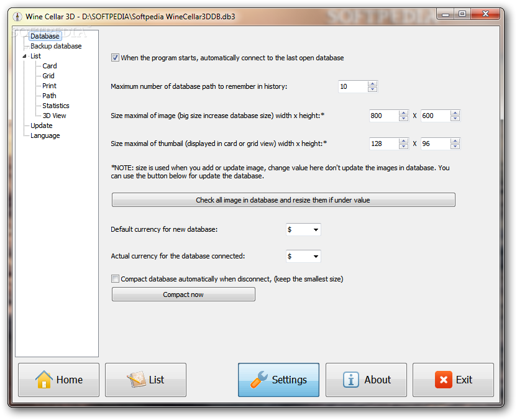This screenshot has width=517, height=420.
Task: Select the List node label in tree
Action: click(35, 56)
